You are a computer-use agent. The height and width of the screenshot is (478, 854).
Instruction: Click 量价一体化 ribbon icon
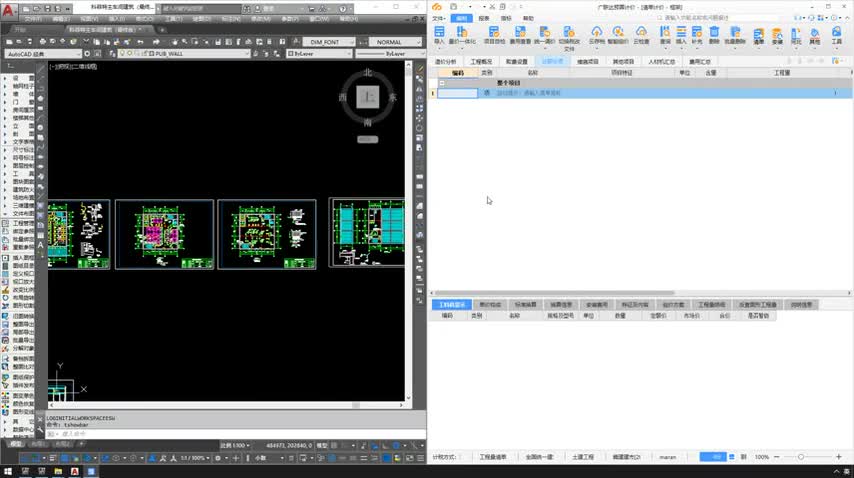[462, 34]
